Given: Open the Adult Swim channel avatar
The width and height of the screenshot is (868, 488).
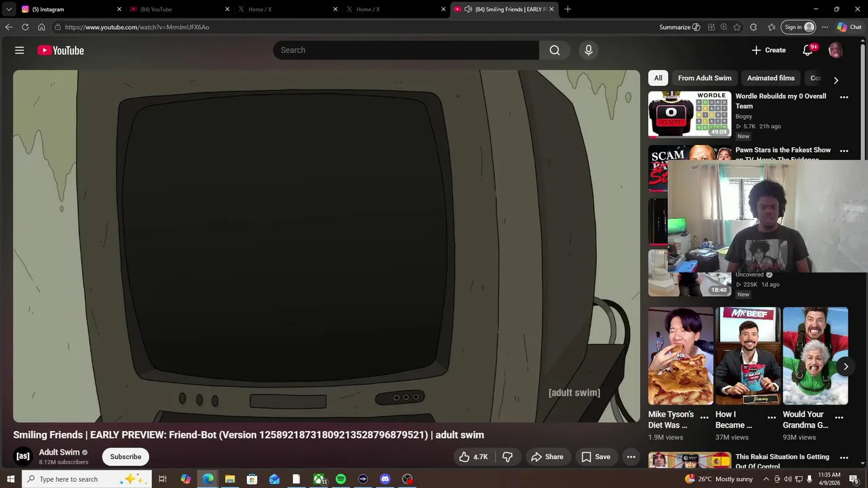Looking at the screenshot, I should pos(23,456).
